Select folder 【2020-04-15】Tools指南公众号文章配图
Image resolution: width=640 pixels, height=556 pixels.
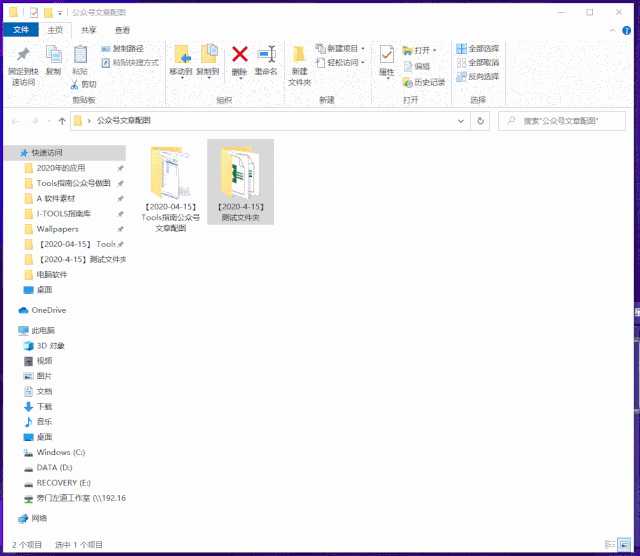pos(171,188)
